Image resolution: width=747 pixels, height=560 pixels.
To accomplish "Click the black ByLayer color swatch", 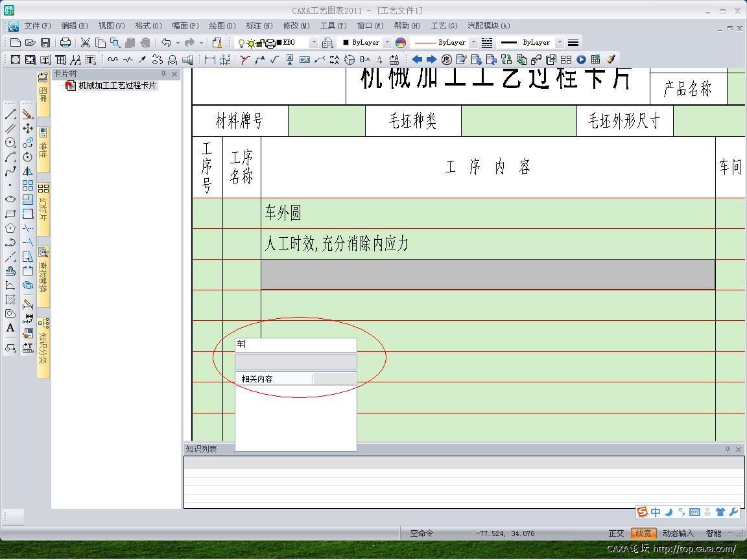I will (x=347, y=42).
